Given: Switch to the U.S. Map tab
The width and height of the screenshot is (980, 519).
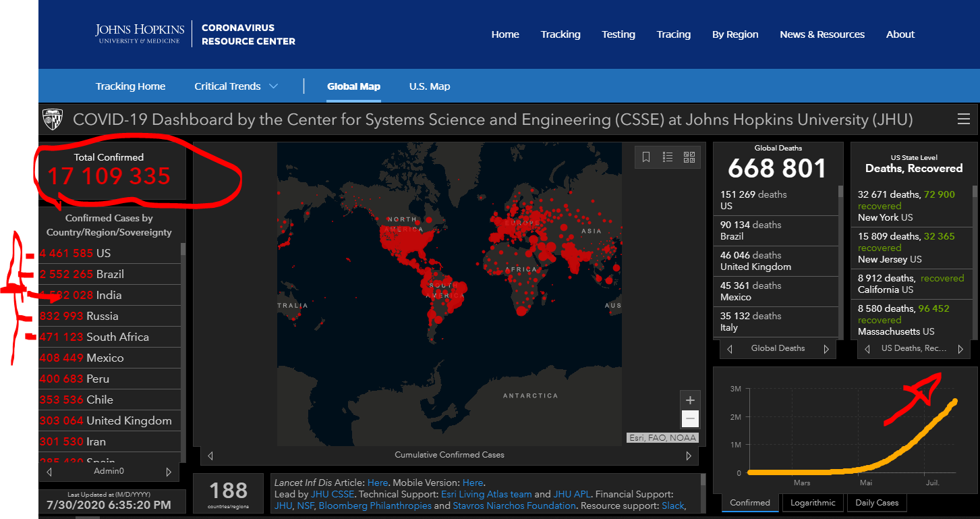Looking at the screenshot, I should (x=430, y=86).
